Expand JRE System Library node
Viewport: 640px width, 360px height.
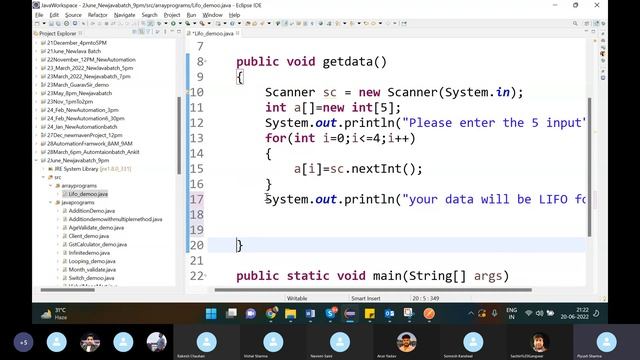[44, 169]
